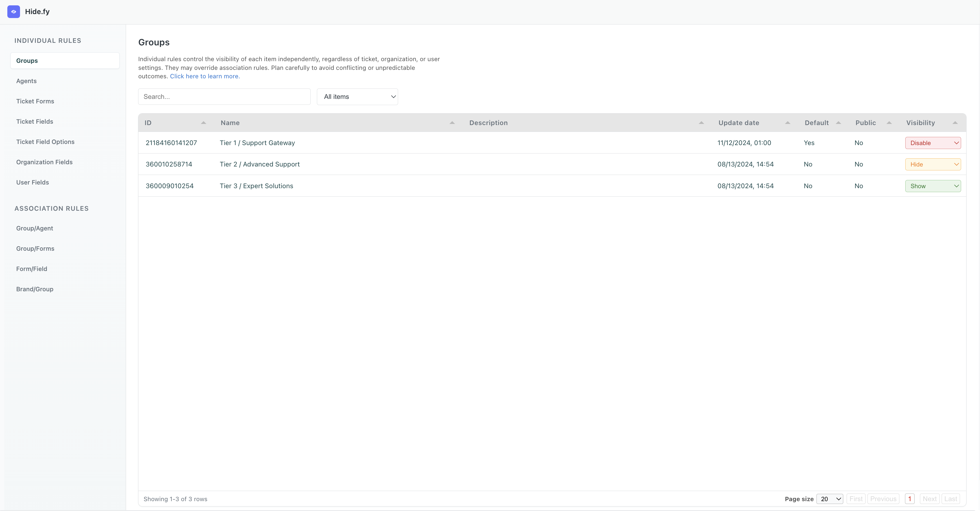980x511 pixels.
Task: Sort by Visibility column arrow
Action: click(955, 123)
